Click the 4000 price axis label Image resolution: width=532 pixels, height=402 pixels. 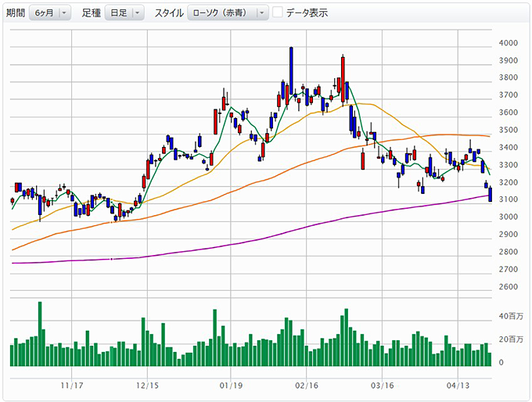pos(507,43)
